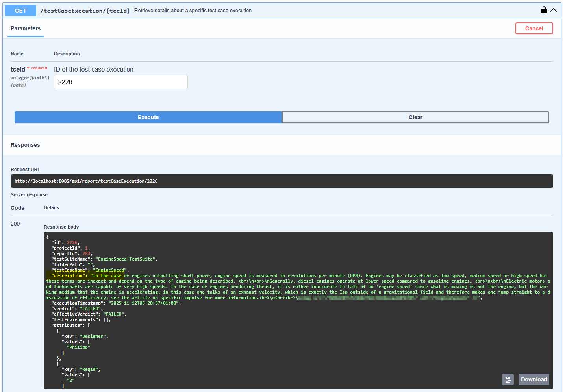Click the required tceId parameter label
The image size is (563, 392).
[x=18, y=69]
